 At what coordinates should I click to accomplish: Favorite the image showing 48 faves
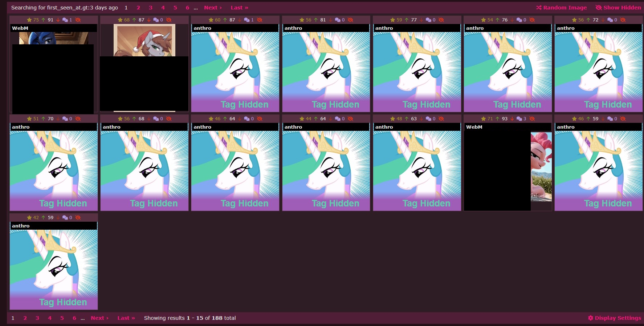pyautogui.click(x=393, y=119)
